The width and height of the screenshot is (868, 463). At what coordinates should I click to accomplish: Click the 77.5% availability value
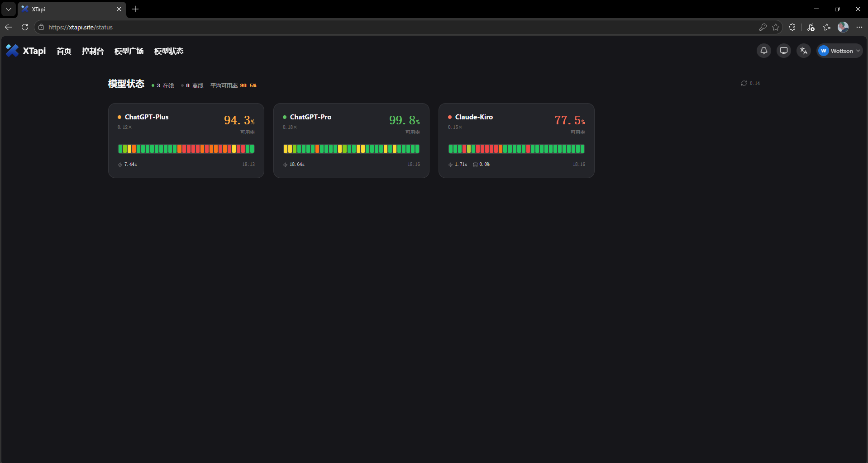tap(570, 120)
